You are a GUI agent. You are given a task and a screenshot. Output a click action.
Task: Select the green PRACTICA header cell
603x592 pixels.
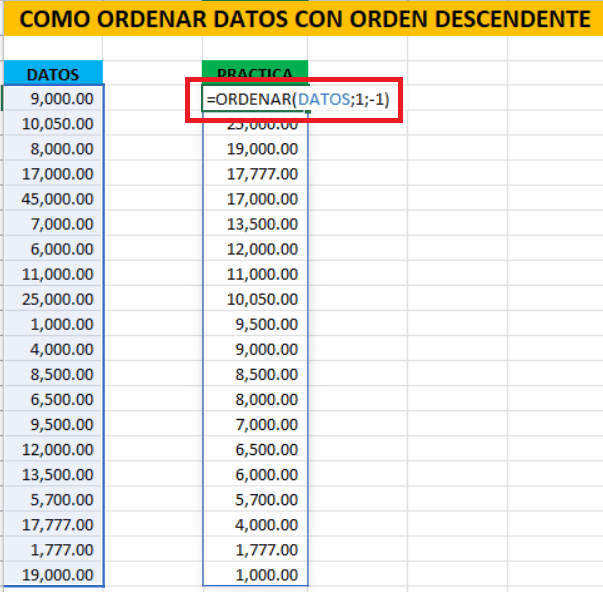pos(255,74)
